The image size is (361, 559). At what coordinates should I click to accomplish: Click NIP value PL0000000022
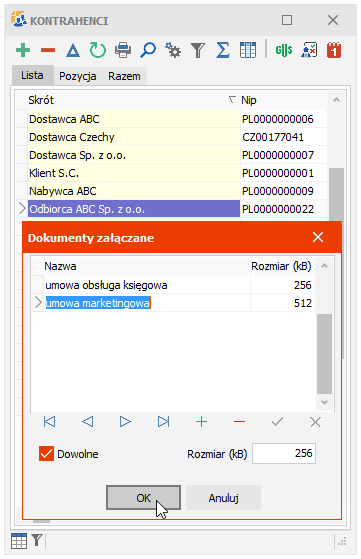coord(278,209)
